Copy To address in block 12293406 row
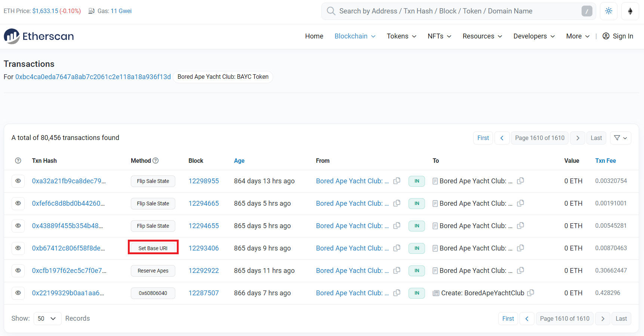The height and width of the screenshot is (336, 644). click(520, 248)
